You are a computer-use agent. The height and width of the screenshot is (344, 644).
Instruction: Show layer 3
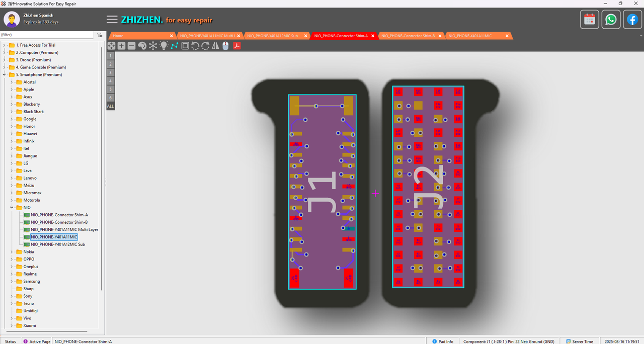pyautogui.click(x=111, y=72)
